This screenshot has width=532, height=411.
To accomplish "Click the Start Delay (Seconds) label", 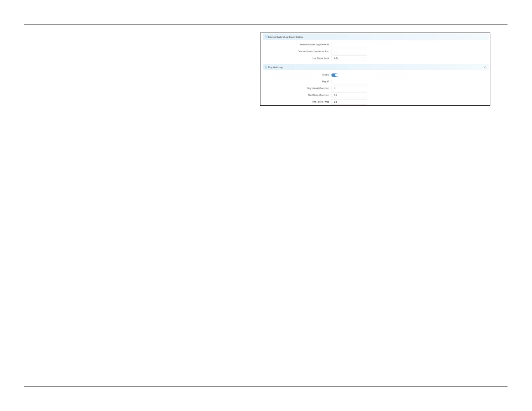I will (319, 95).
